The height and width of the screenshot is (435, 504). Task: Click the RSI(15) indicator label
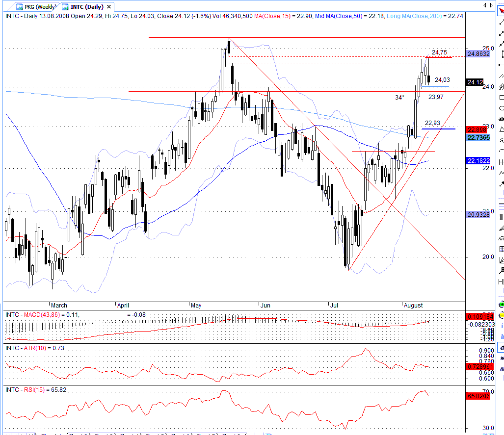[34, 390]
